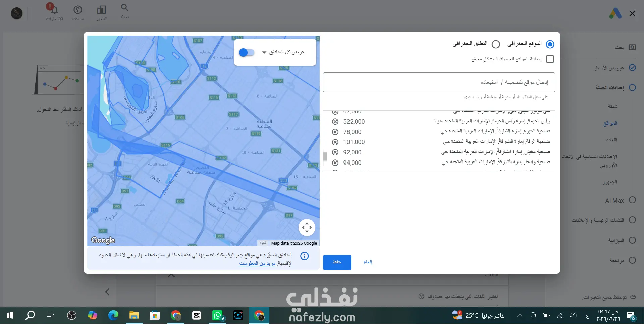Remove the 78,000 ضاحية الحيرة location row
This screenshot has width=644, height=324.
(335, 132)
